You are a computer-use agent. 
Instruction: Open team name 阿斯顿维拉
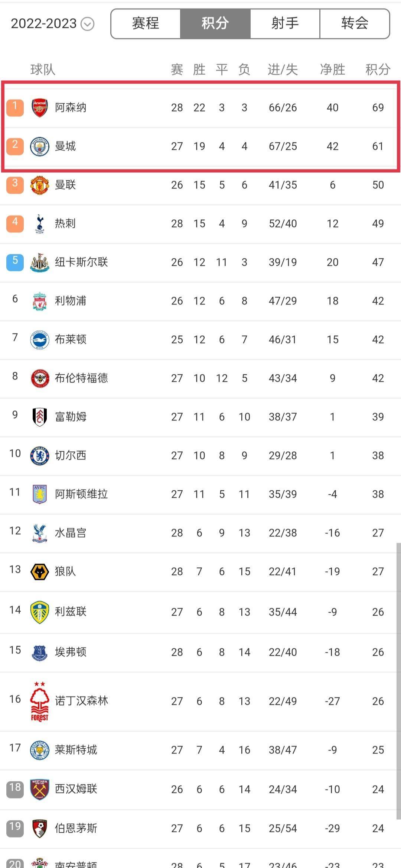click(81, 494)
